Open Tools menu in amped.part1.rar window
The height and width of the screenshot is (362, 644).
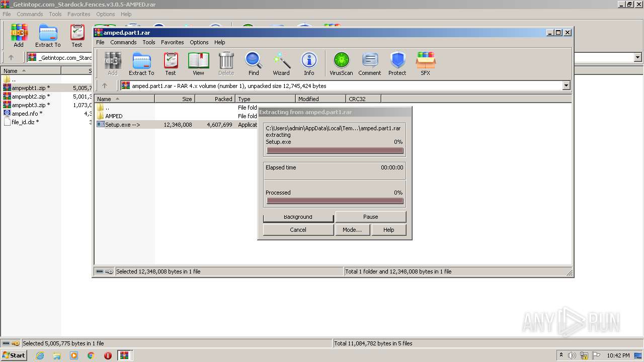148,42
